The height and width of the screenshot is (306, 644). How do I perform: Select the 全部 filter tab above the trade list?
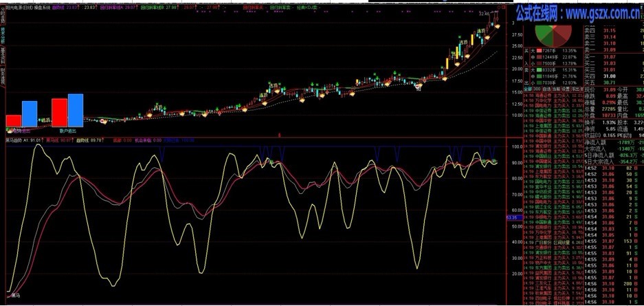click(528, 89)
